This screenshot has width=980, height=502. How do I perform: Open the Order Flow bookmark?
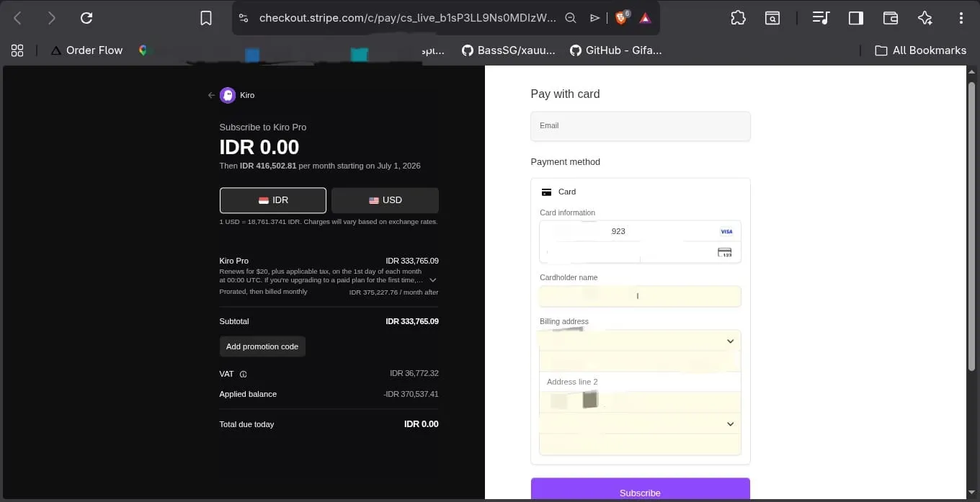tap(86, 50)
